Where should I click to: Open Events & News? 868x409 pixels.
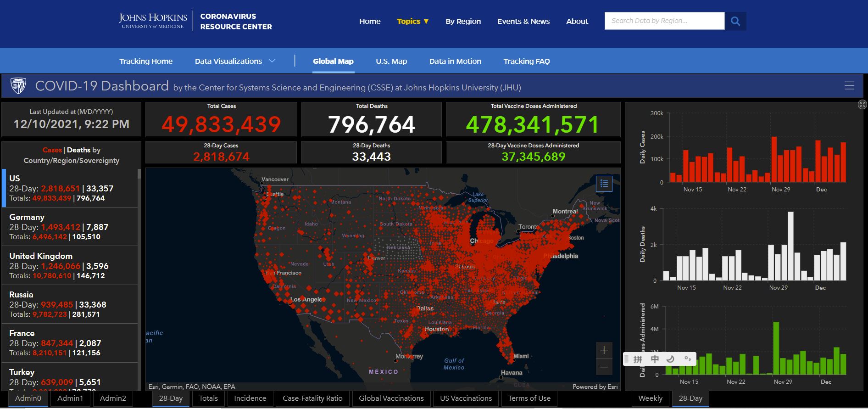tap(523, 21)
